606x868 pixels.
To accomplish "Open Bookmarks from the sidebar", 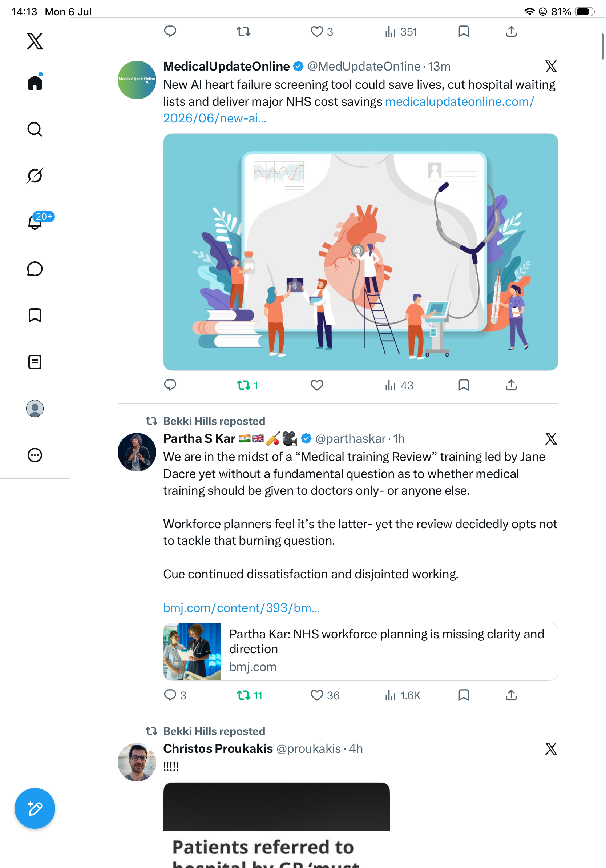I will click(x=35, y=315).
